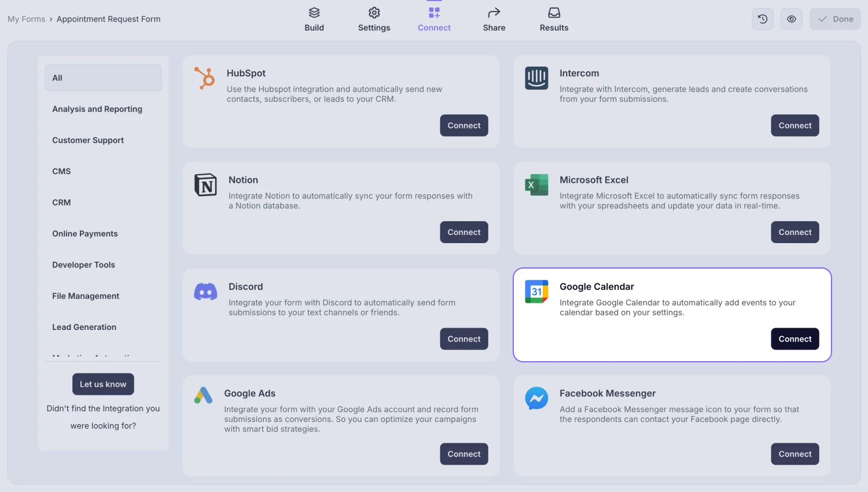This screenshot has width=868, height=492.
Task: Open revision history with the clock icon
Action: [763, 19]
